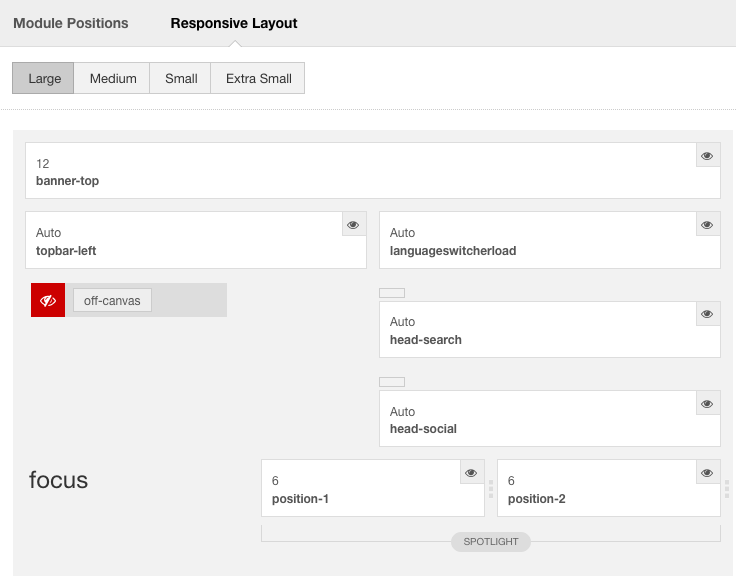Click small empty box above head-search

tap(392, 293)
